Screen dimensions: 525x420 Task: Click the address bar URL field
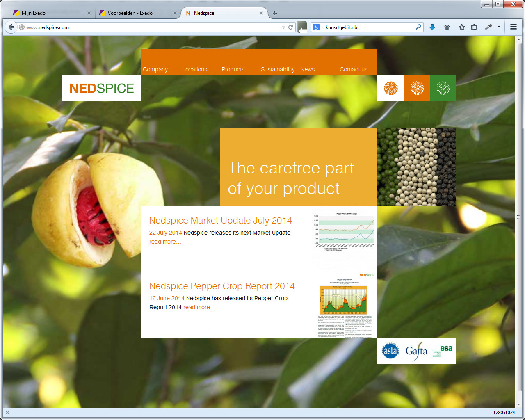pyautogui.click(x=152, y=27)
